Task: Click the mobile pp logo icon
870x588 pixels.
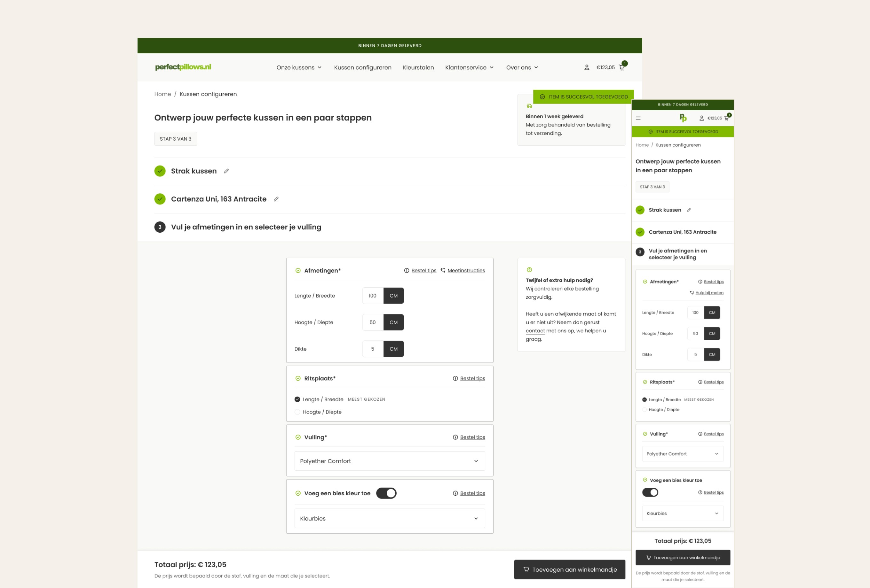Action: point(683,118)
